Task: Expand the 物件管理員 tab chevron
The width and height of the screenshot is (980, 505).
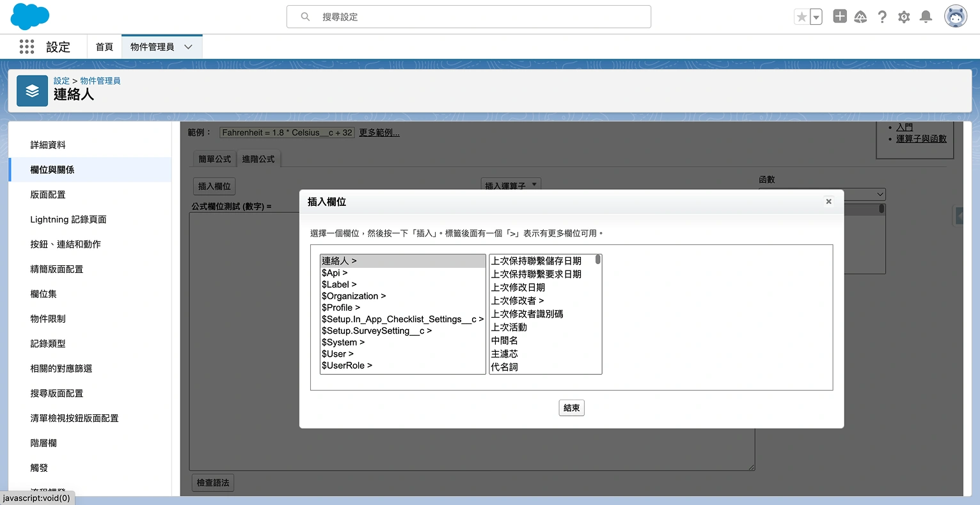Action: 188,47
